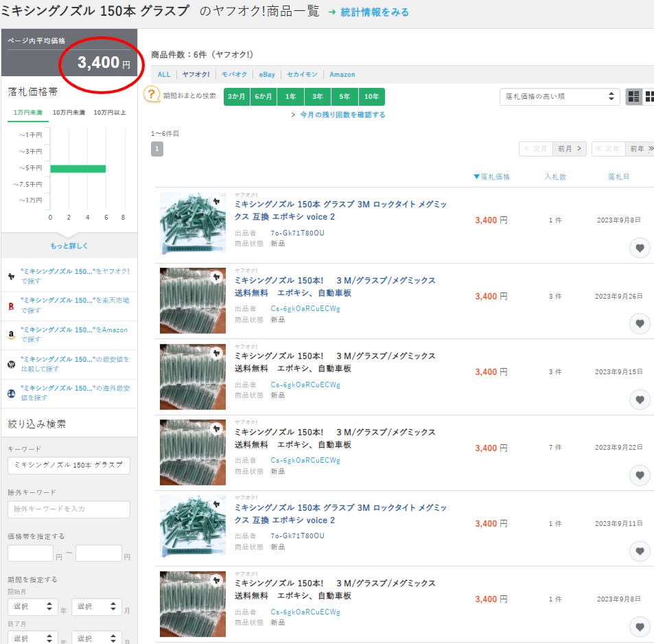Favorite the listing dated 2023年9月26日
The image size is (654, 644).
[x=640, y=323]
